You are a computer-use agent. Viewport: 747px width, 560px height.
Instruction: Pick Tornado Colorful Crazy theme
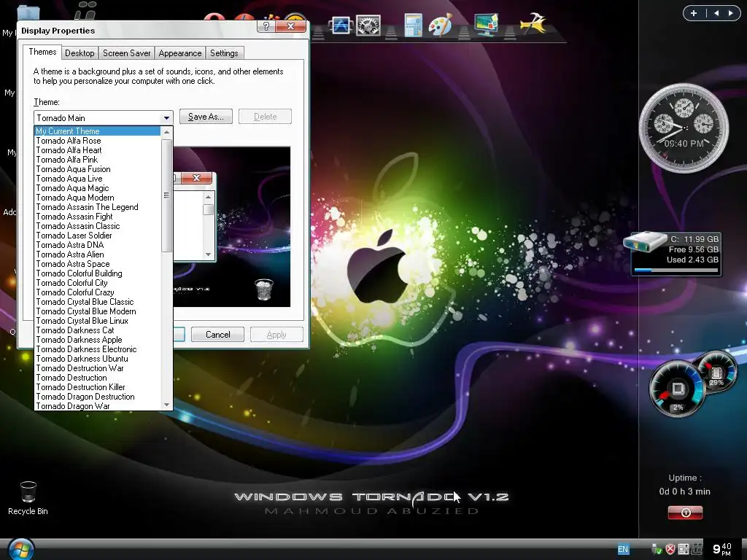coord(98,292)
